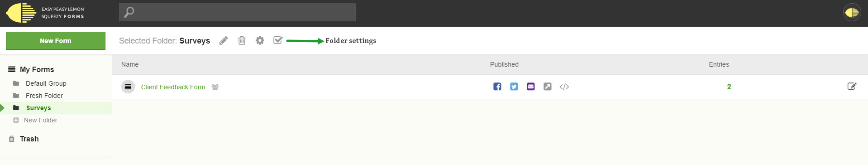The height and width of the screenshot is (165, 868).
Task: Open folder settings gear icon
Action: (x=260, y=40)
